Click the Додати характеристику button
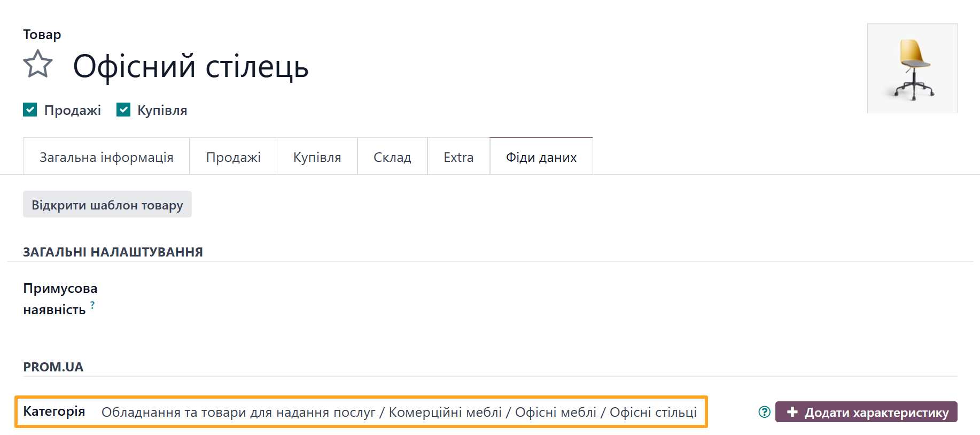980x435 pixels. click(866, 412)
